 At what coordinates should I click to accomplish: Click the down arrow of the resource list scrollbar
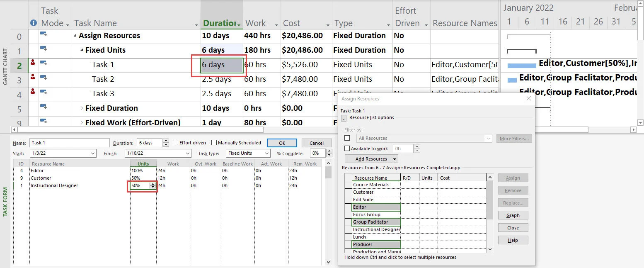tap(490, 249)
